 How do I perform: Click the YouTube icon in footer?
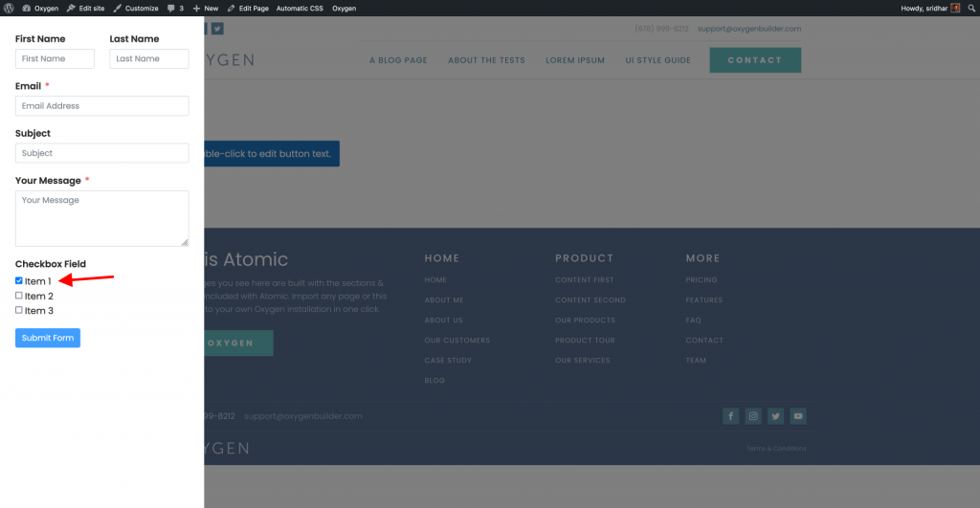tap(798, 416)
